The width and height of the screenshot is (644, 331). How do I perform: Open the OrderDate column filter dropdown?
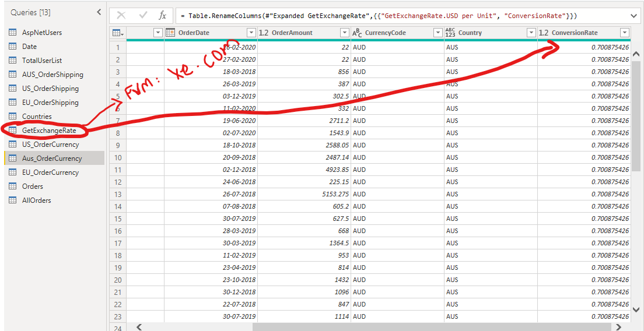[x=251, y=33]
